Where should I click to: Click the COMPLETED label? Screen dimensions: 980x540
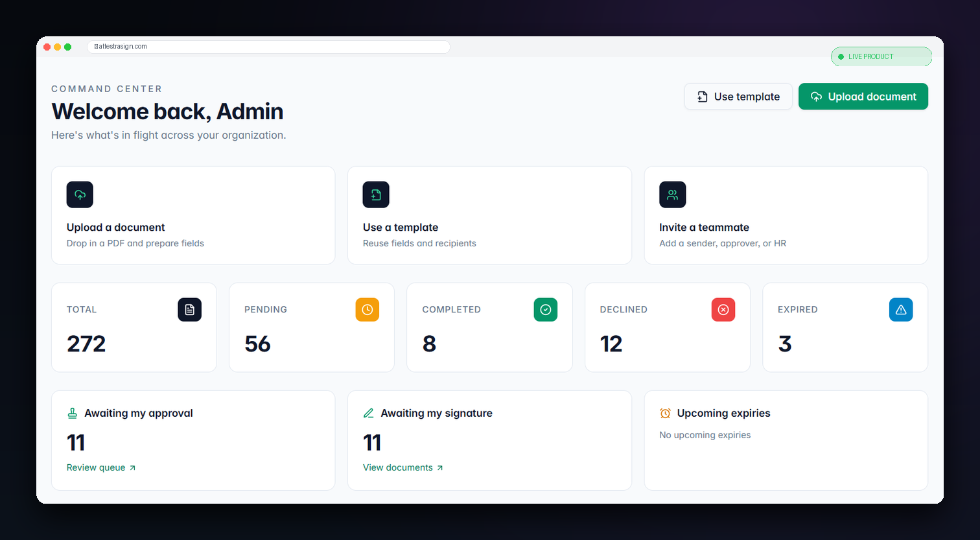[x=451, y=310]
